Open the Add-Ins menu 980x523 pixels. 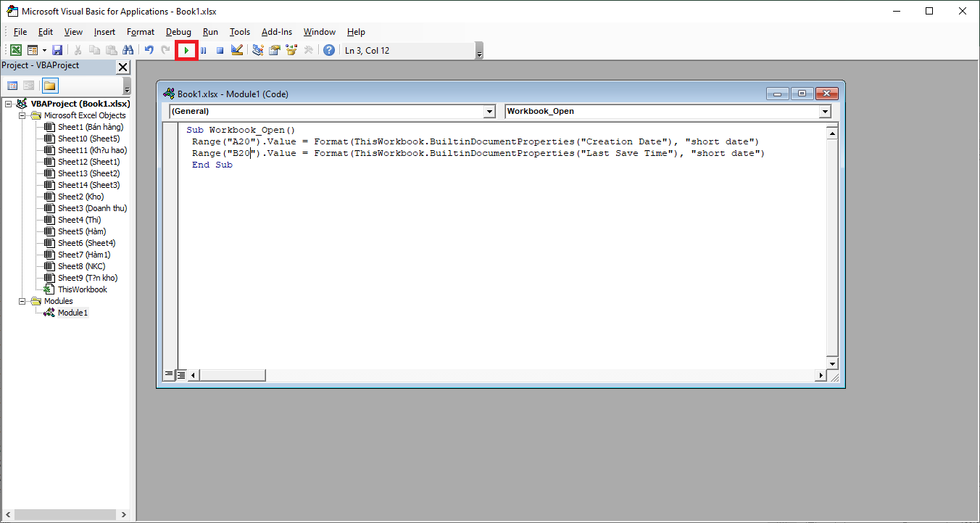[277, 32]
